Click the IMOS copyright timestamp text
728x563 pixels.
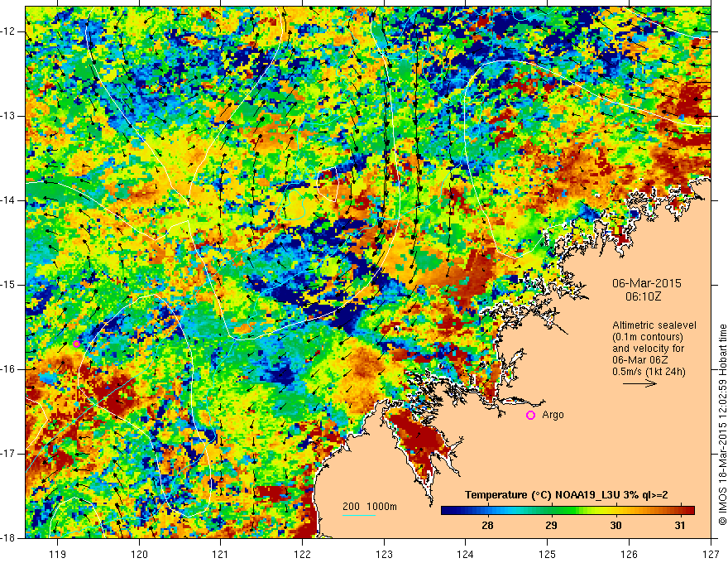pyautogui.click(x=722, y=425)
